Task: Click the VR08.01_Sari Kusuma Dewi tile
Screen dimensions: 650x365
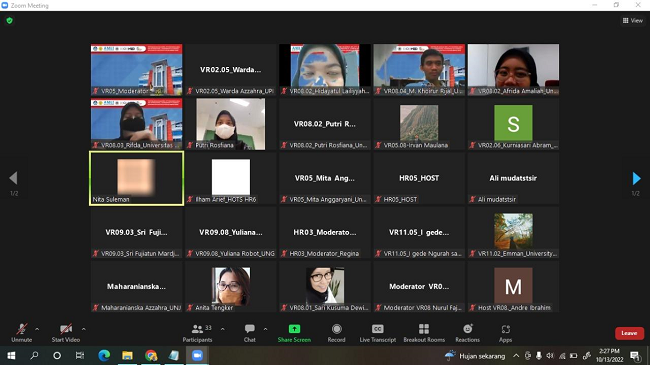Action: click(325, 287)
